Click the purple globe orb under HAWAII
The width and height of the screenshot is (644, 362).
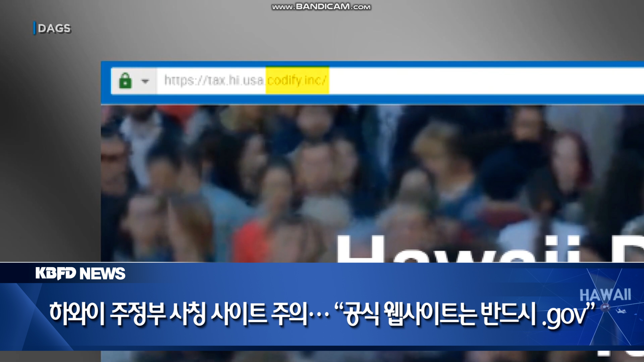pyautogui.click(x=605, y=307)
